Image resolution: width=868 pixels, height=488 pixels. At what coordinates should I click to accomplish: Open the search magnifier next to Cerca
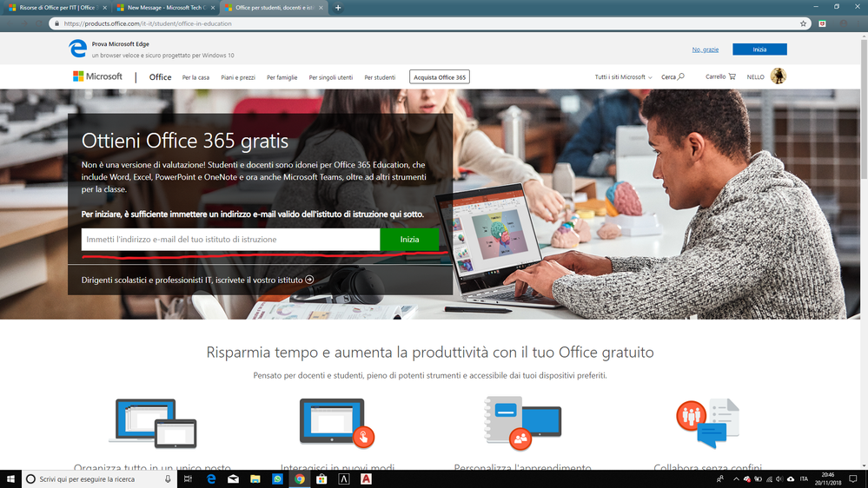(681, 76)
